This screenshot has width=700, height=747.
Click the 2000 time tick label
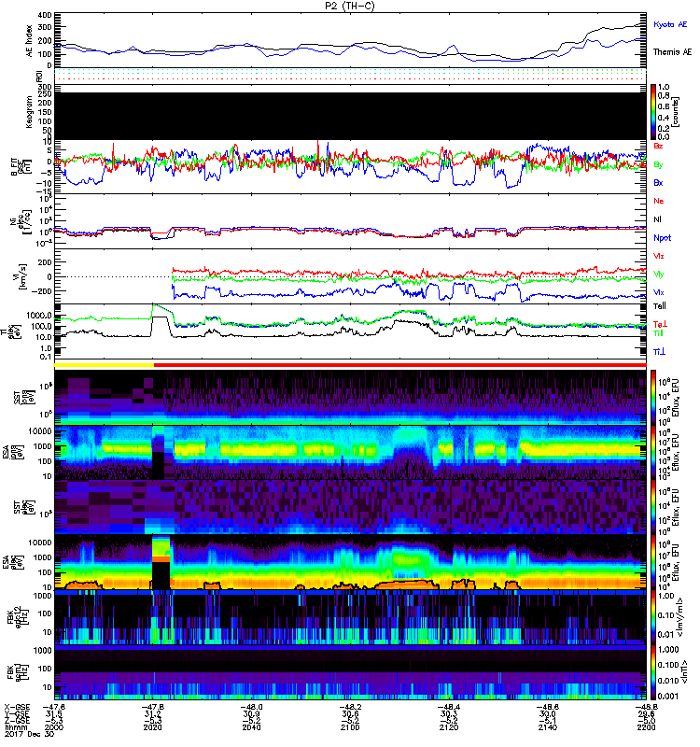(x=54, y=727)
